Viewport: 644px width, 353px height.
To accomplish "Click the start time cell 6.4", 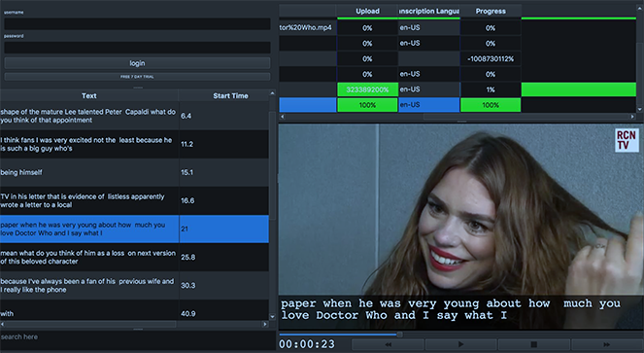I will (223, 116).
